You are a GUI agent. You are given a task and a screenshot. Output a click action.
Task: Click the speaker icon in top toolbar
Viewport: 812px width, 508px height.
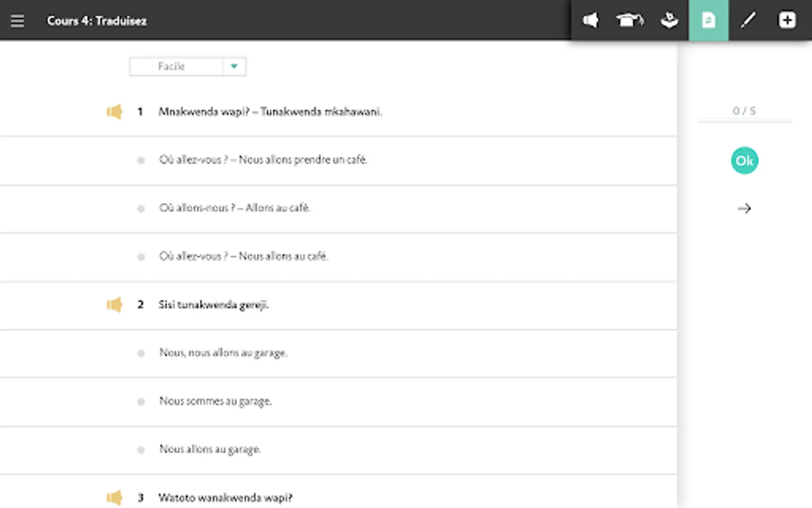pos(590,20)
